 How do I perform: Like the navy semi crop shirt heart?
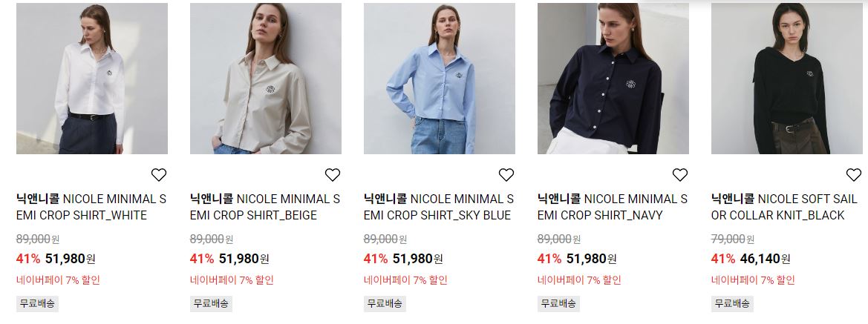click(x=680, y=175)
